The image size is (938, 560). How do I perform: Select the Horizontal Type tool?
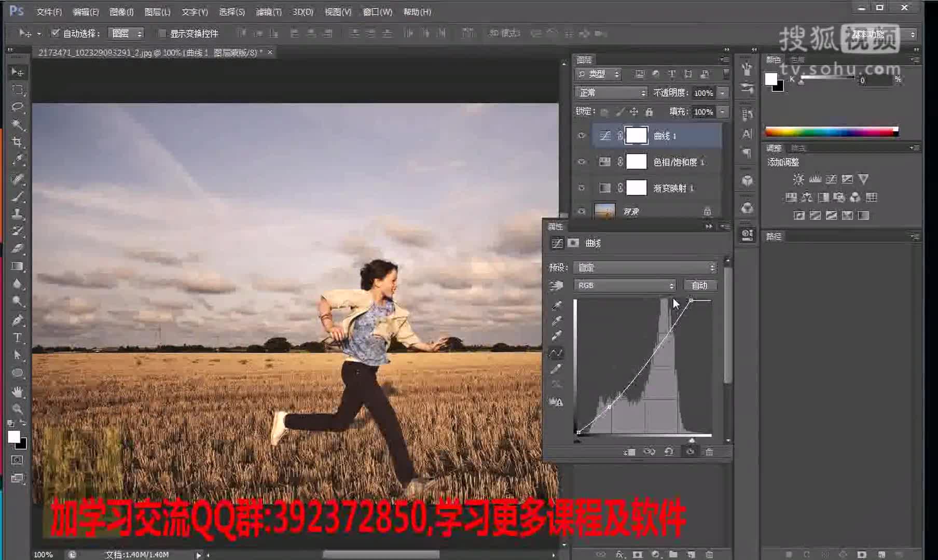tap(17, 338)
